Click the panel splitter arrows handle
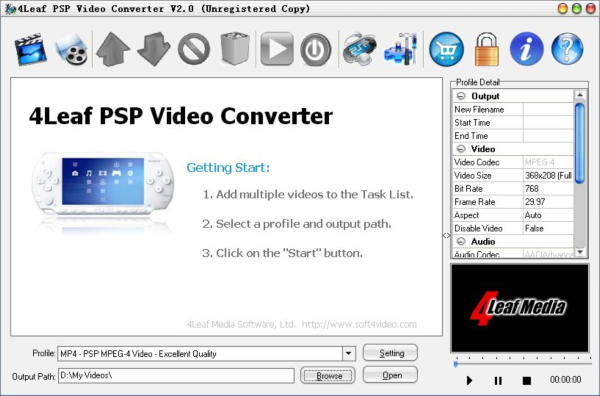 [x=447, y=235]
